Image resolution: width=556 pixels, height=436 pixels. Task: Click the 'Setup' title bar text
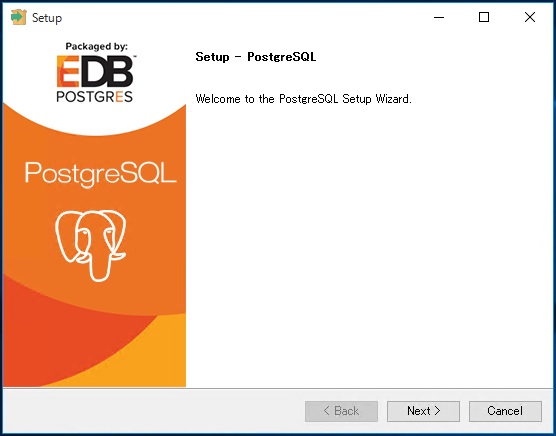pos(47,18)
